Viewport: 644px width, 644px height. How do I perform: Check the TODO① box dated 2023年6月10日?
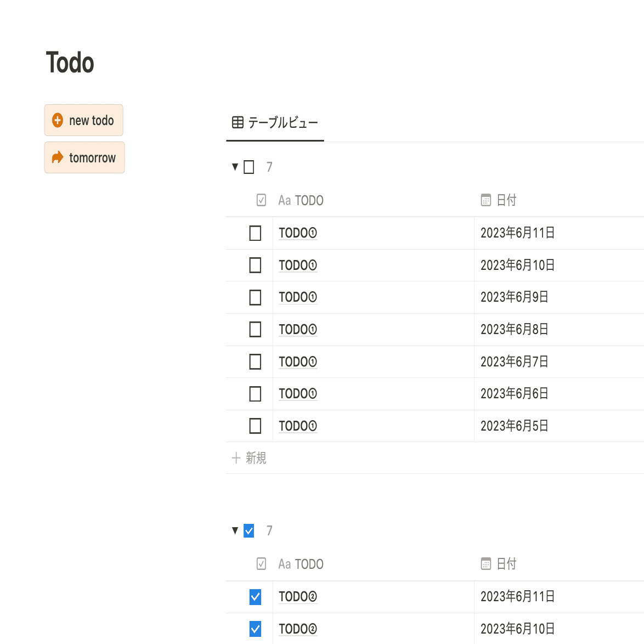tap(255, 265)
